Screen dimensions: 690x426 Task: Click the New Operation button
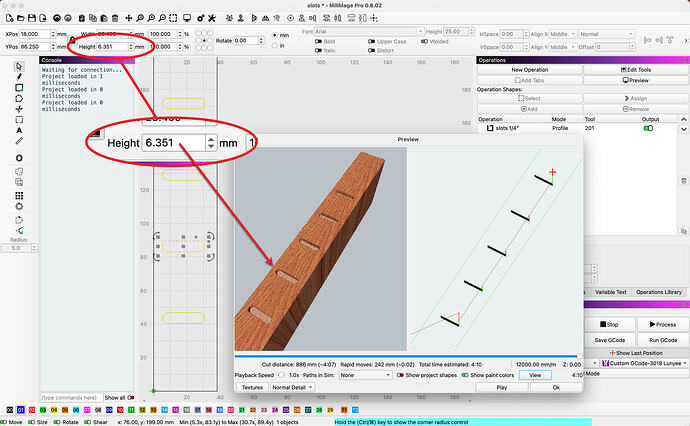tap(529, 70)
